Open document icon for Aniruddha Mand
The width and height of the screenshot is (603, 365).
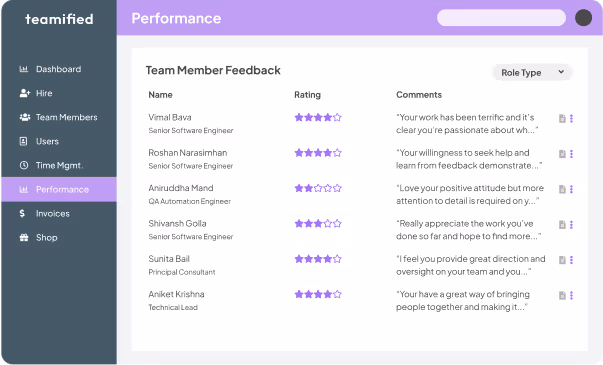coord(562,189)
